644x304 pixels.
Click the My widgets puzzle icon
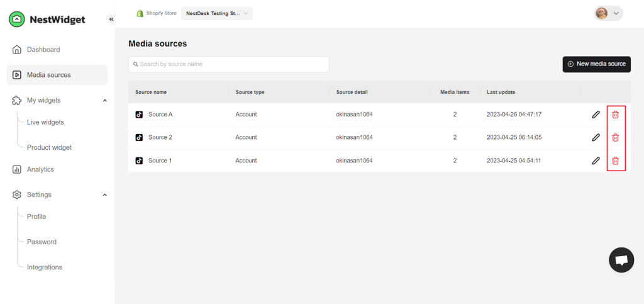pyautogui.click(x=17, y=100)
